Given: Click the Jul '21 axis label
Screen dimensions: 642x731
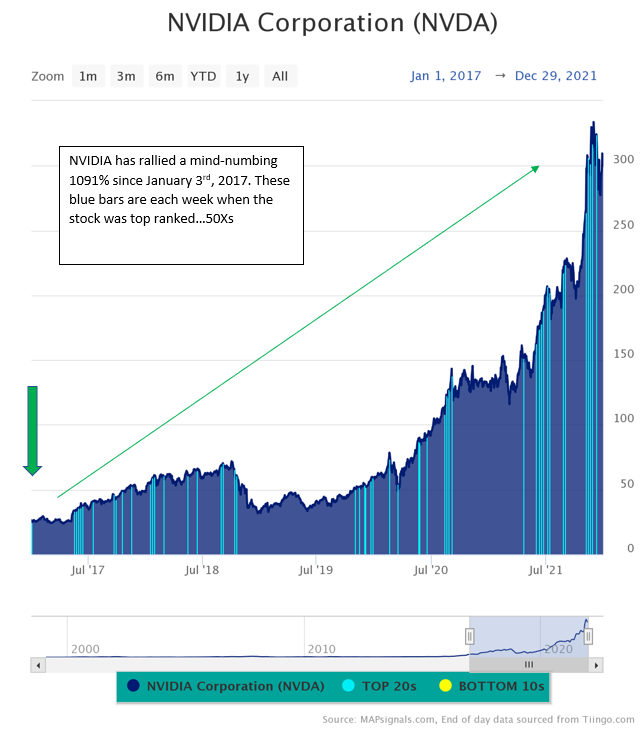Looking at the screenshot, I should tap(545, 570).
